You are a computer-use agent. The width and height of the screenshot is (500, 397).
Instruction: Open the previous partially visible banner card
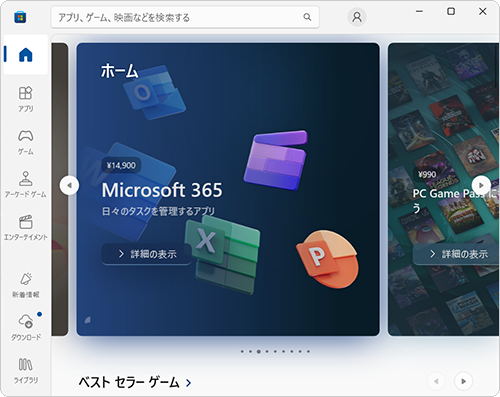(x=60, y=189)
